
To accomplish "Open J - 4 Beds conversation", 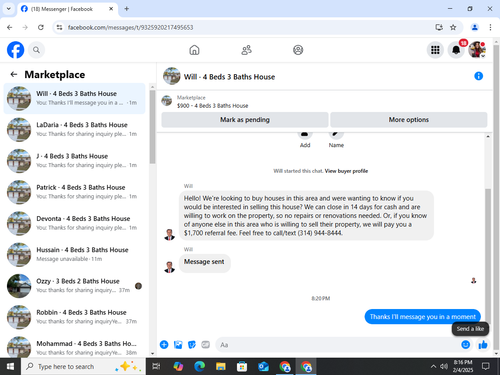I will tap(75, 161).
